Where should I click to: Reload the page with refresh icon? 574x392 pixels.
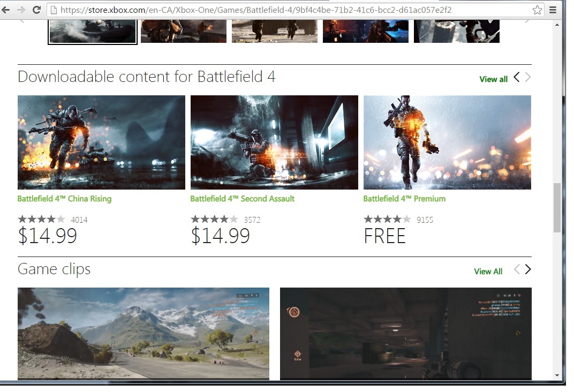(36, 10)
